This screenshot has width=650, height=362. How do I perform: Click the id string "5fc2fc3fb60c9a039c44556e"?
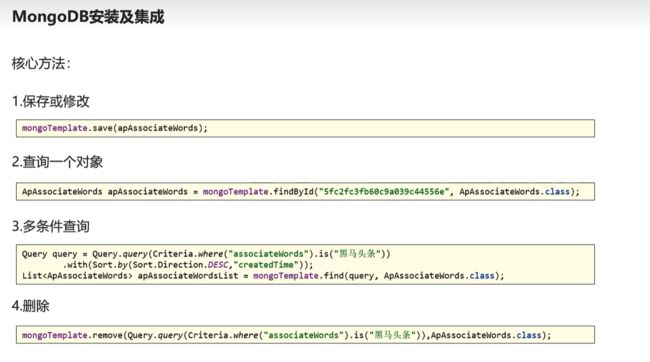pos(384,192)
